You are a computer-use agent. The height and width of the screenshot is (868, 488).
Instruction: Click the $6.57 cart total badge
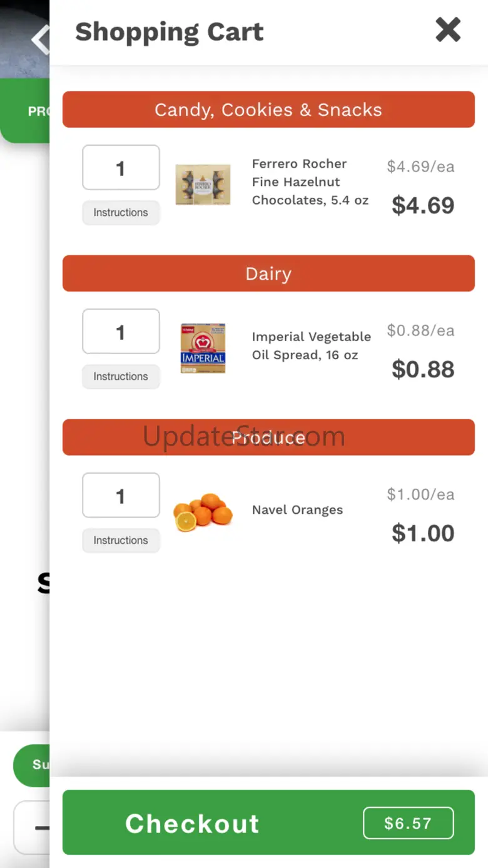408,823
